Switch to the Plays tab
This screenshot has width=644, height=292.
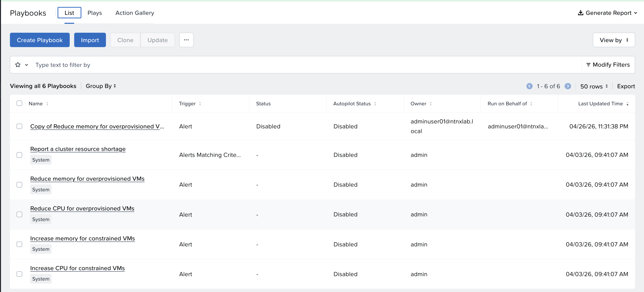point(95,13)
